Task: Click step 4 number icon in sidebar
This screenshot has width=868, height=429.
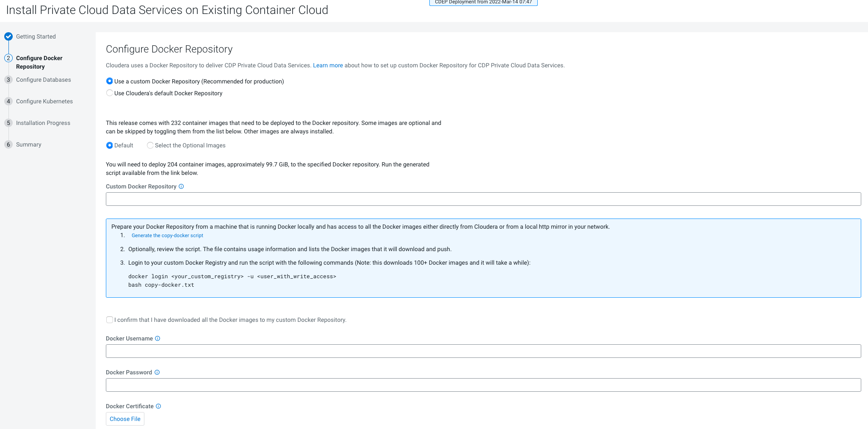Action: [8, 101]
